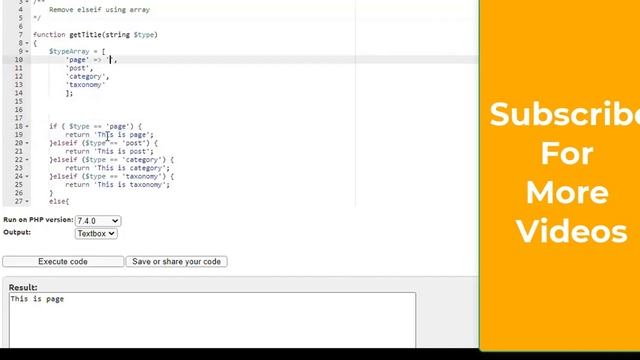640x360 pixels.
Task: Click return 'This is page' statement
Action: pyautogui.click(x=109, y=135)
